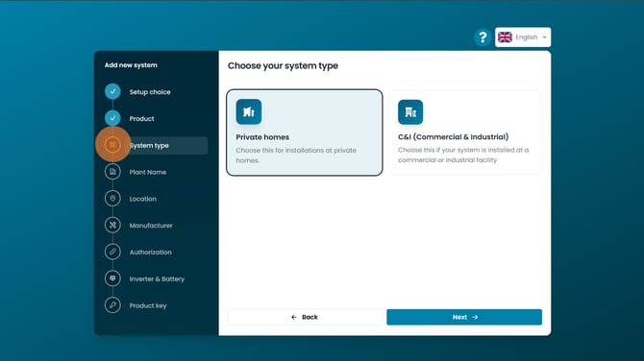The width and height of the screenshot is (644, 361).
Task: Click the Next button
Action: click(x=464, y=317)
